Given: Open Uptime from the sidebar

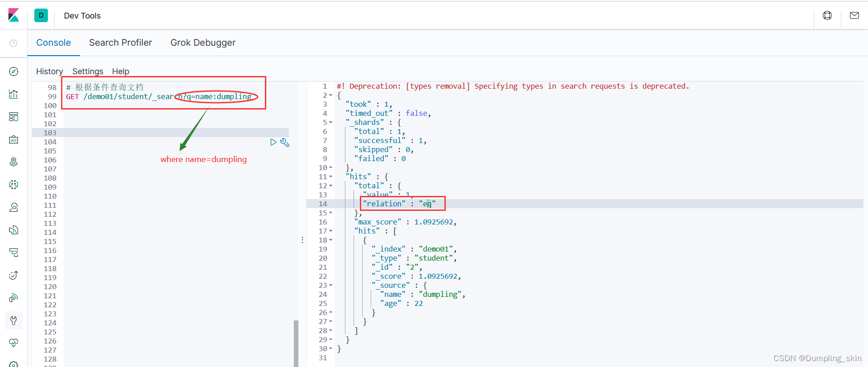Looking at the screenshot, I should [14, 275].
